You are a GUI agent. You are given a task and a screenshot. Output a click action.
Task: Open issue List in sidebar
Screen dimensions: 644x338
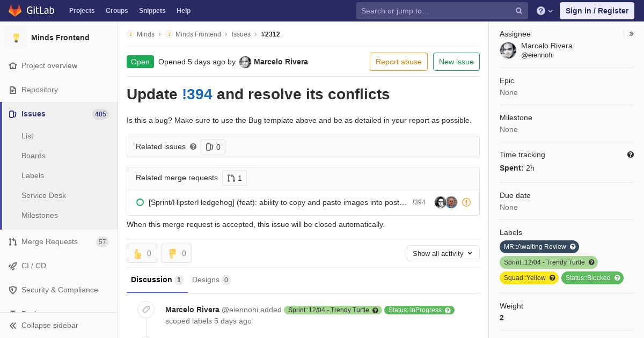pos(27,136)
